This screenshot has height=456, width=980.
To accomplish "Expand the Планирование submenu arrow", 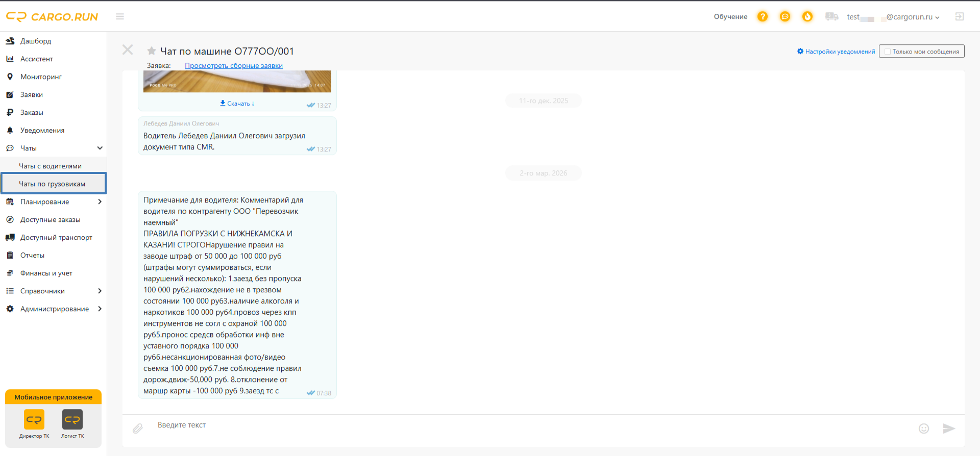I will [100, 201].
